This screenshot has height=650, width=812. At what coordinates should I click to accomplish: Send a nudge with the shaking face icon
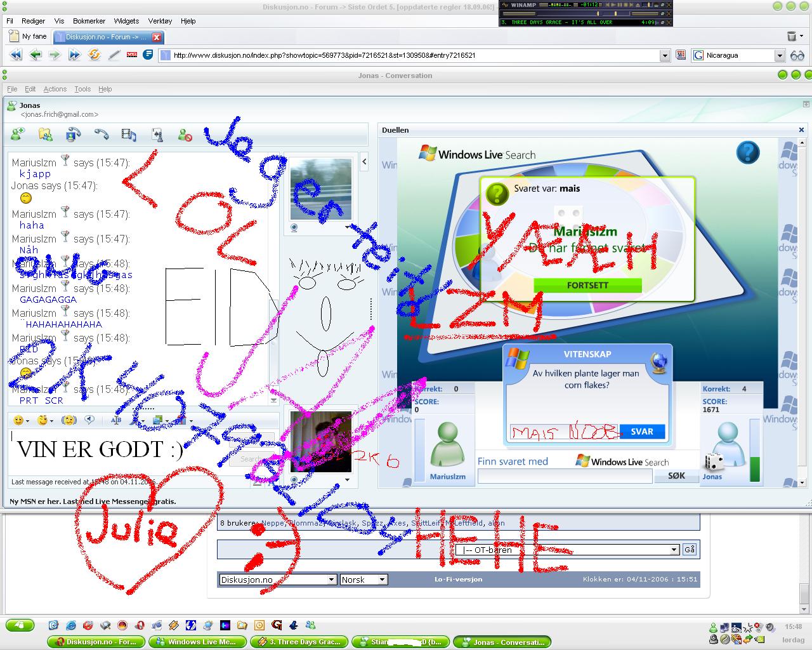69,420
